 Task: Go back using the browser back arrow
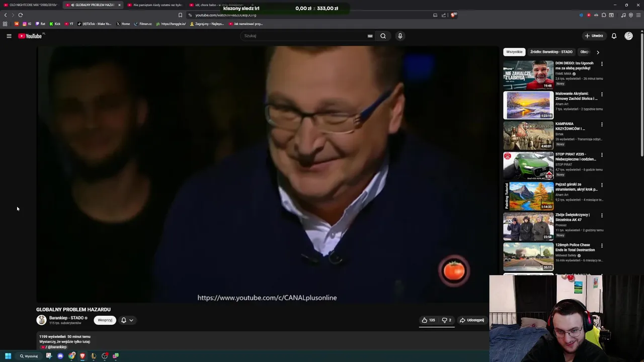[6, 15]
